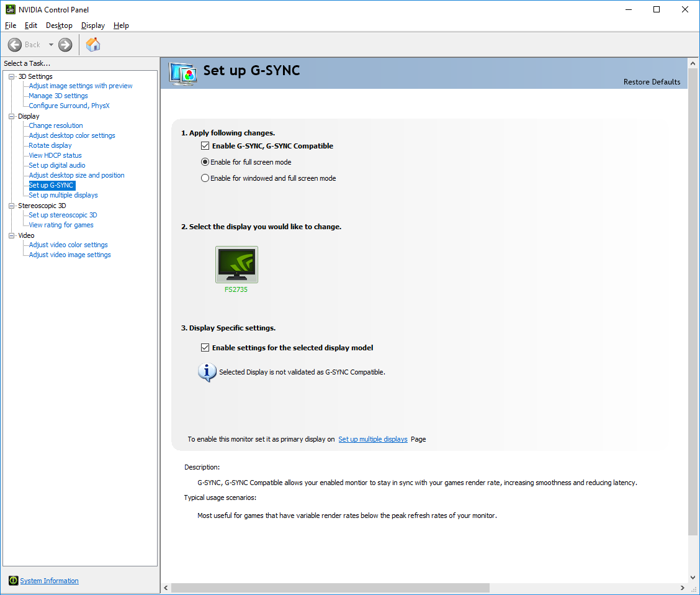Open the Help menu
This screenshot has width=700, height=595.
click(121, 25)
